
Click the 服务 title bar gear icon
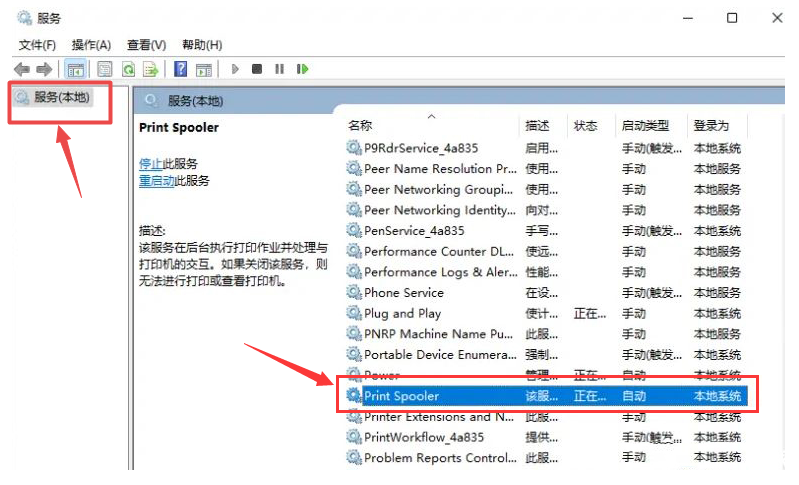24,18
